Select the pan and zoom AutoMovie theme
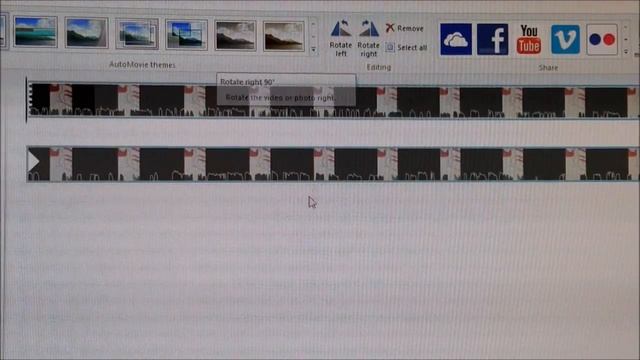Screen dimensions: 640x360 point(137,34)
